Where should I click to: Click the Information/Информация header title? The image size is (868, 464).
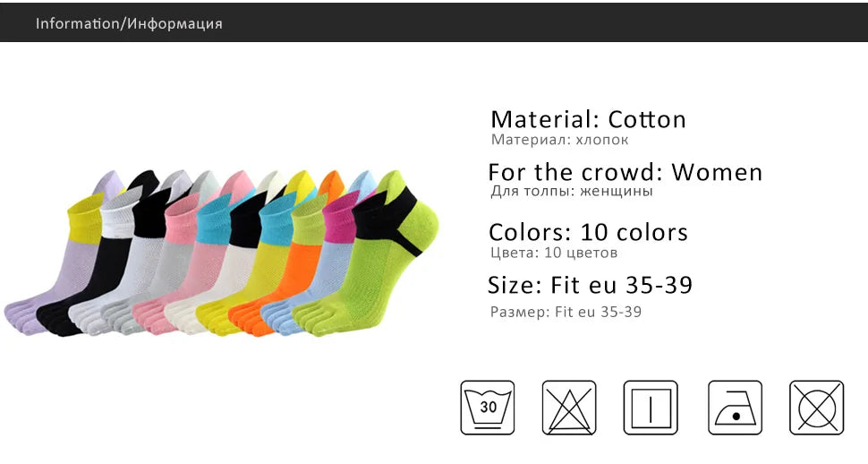129,23
